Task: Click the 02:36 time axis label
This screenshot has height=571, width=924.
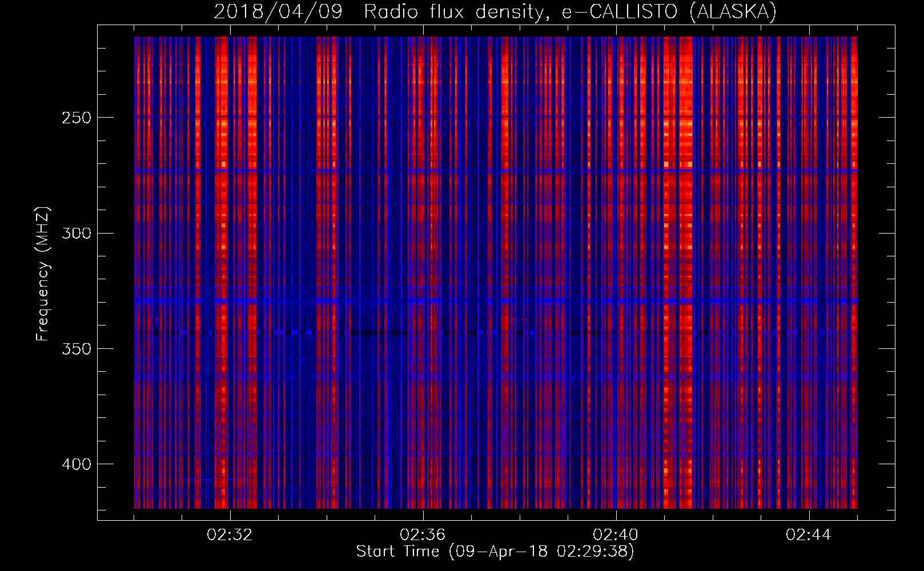Action: (423, 535)
